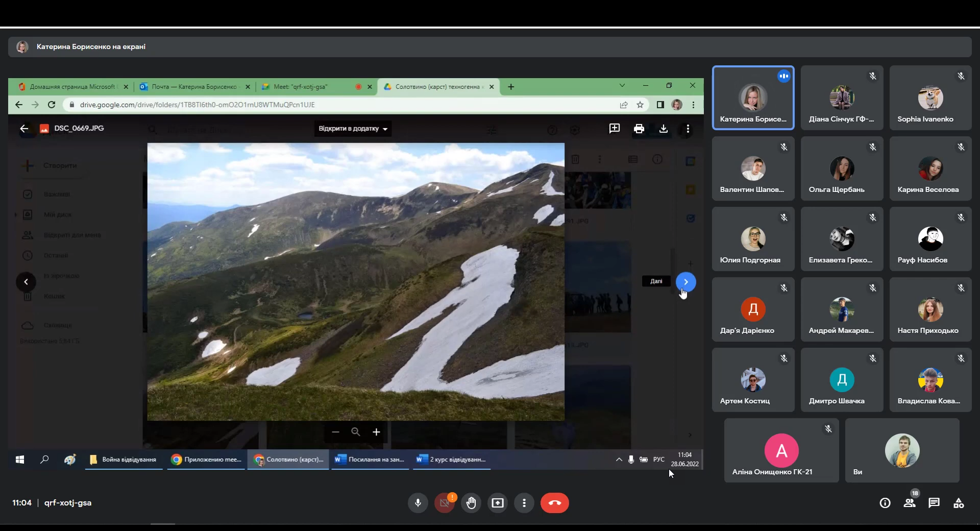
Task: Open more options in Meet controls
Action: coord(524,503)
